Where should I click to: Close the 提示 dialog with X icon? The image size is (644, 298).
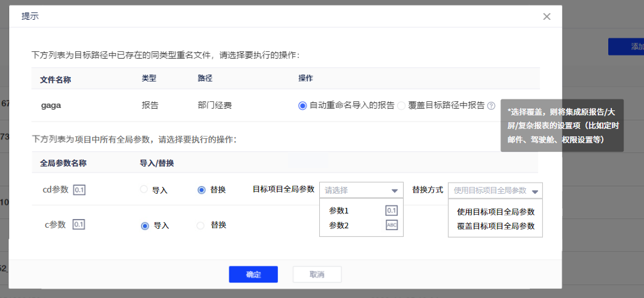[547, 17]
